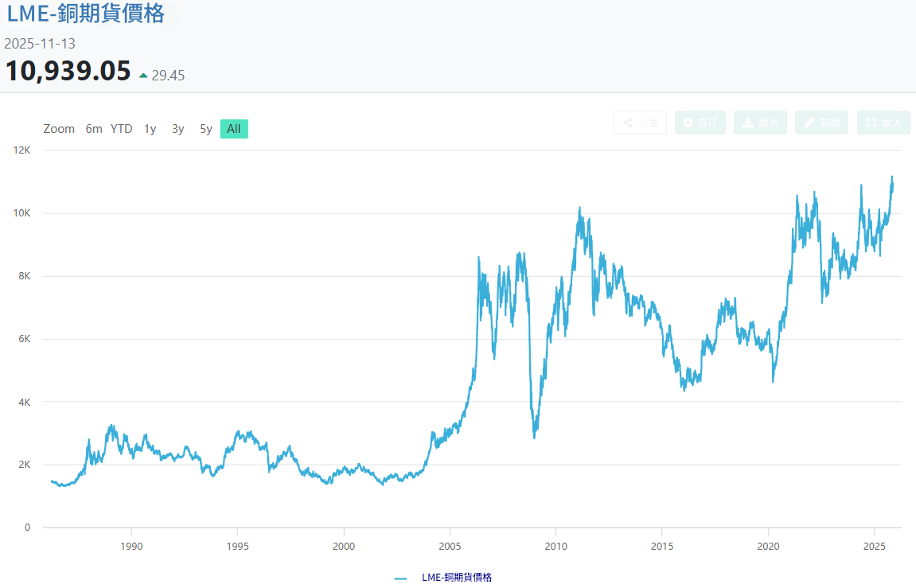Click the 分享 share button
The width and height of the screenshot is (916, 588).
point(640,123)
